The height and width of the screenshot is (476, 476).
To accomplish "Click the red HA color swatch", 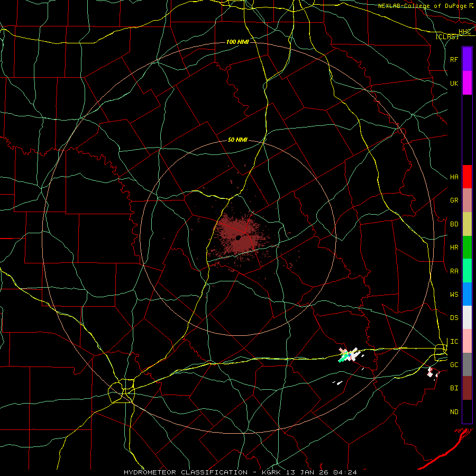I will (467, 177).
